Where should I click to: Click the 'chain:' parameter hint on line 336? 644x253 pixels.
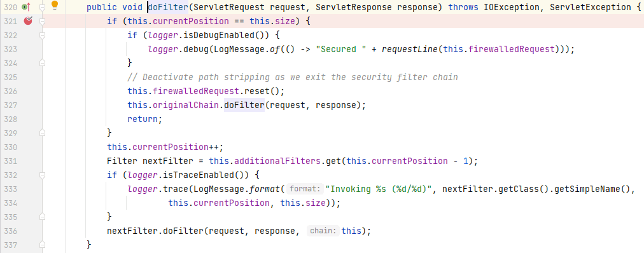[x=324, y=231]
